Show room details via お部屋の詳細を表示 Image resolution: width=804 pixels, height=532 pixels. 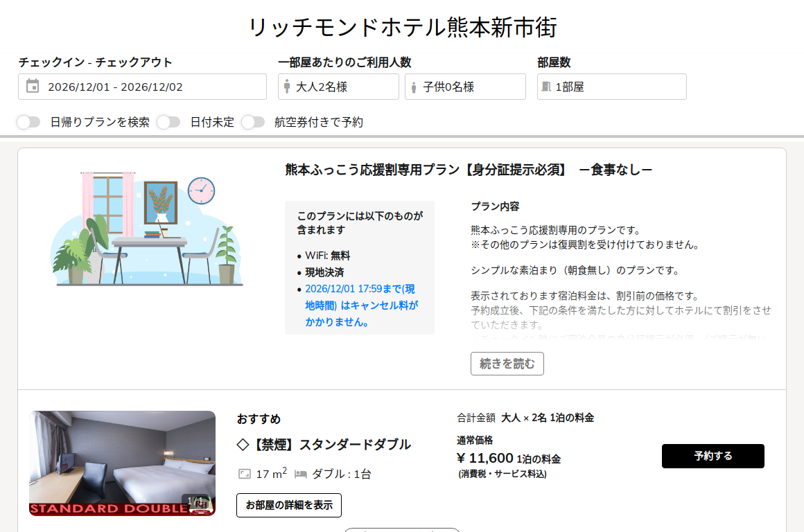point(289,506)
